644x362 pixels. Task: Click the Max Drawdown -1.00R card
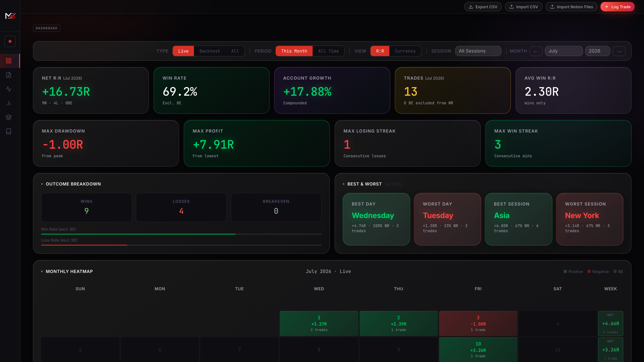click(x=106, y=143)
